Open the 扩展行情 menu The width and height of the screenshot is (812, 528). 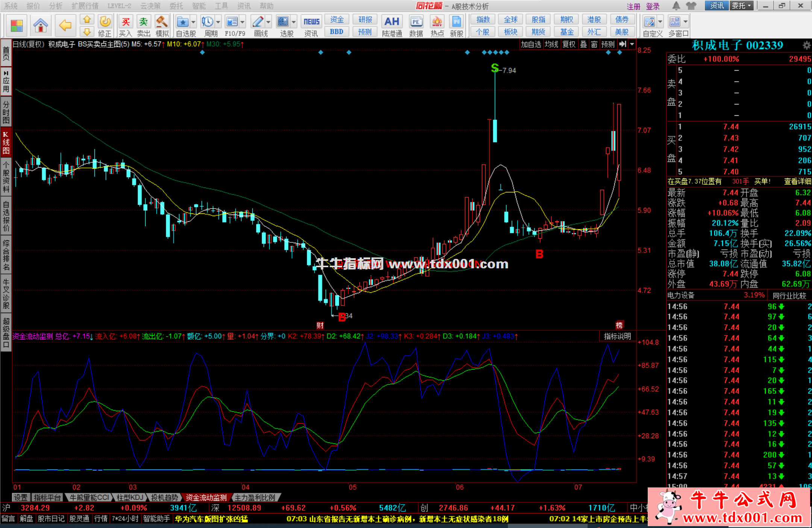coord(85,6)
